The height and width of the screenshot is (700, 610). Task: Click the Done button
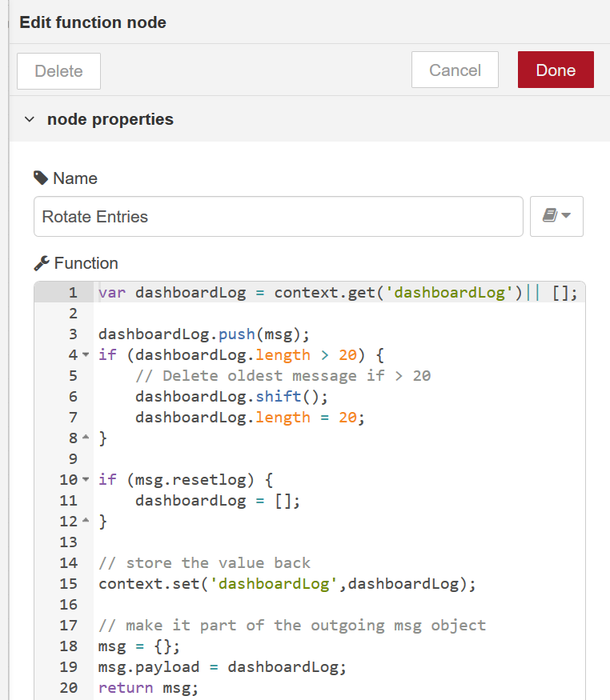(556, 70)
